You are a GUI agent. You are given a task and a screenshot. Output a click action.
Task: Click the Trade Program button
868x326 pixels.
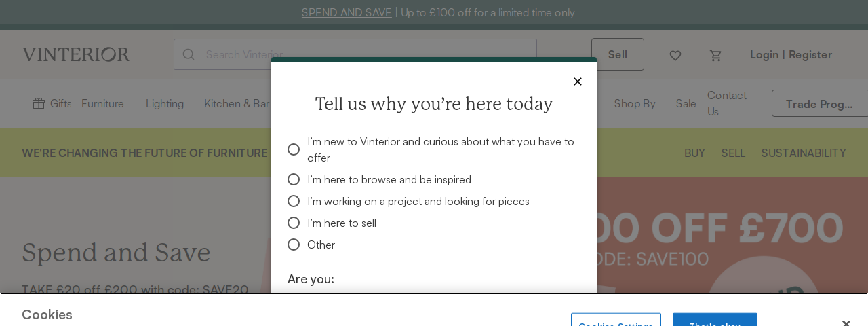pyautogui.click(x=820, y=103)
